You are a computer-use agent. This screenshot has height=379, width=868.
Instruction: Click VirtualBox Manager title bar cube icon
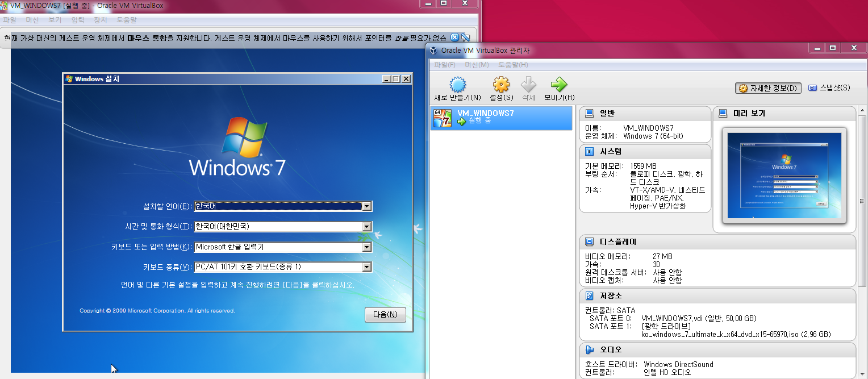click(x=433, y=51)
